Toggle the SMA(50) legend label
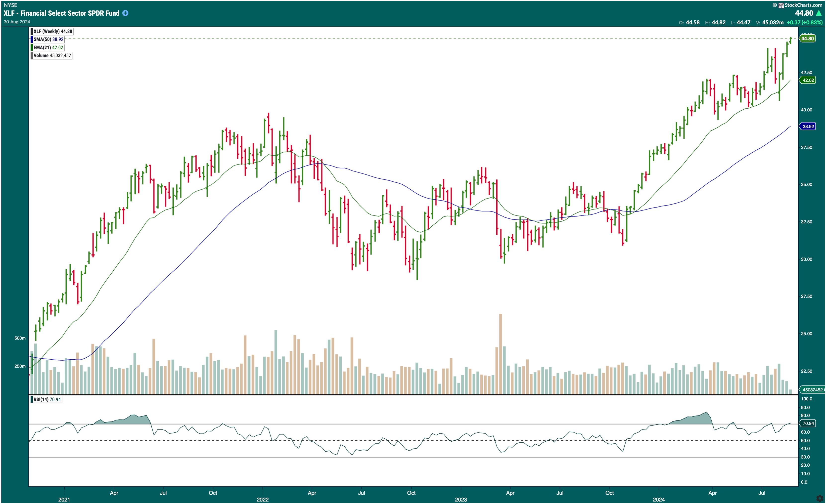 point(48,39)
